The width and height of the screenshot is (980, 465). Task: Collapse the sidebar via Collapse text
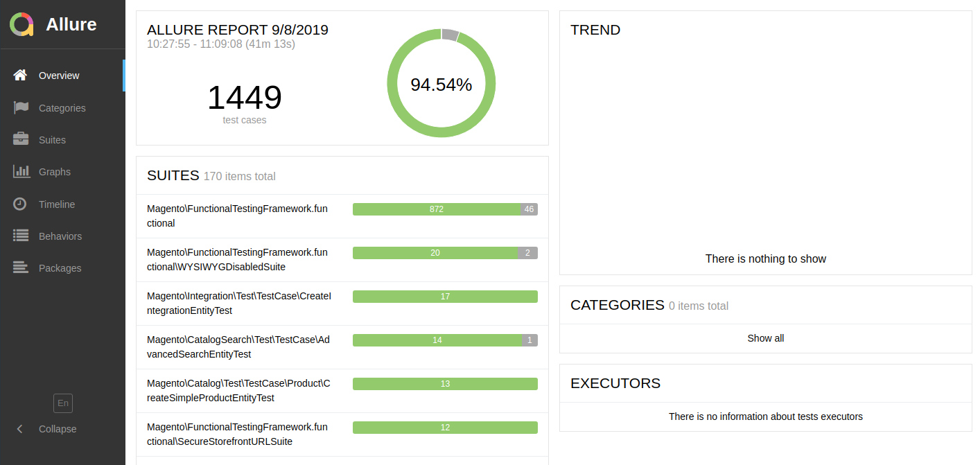point(58,429)
